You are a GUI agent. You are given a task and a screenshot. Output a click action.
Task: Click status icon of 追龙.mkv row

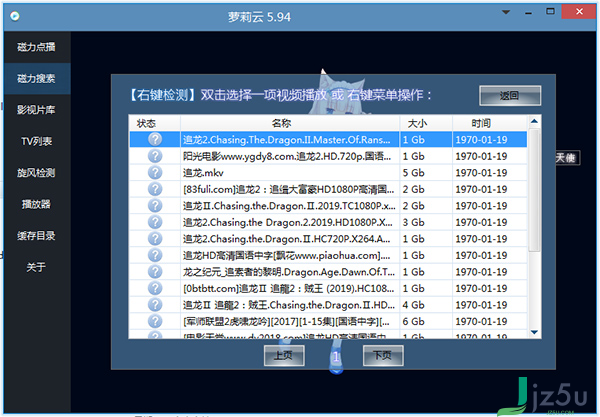point(155,173)
